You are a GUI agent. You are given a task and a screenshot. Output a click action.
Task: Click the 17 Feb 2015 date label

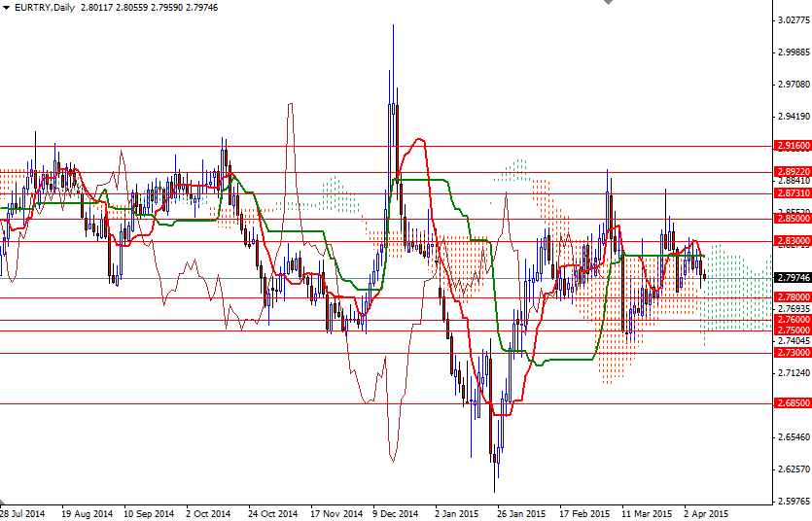point(584,514)
